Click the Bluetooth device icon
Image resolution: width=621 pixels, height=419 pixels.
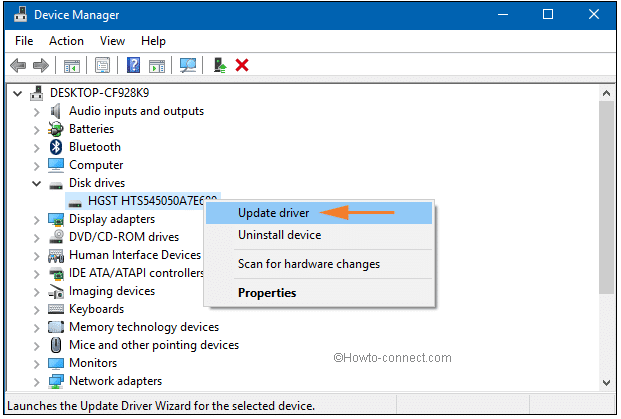click(56, 147)
